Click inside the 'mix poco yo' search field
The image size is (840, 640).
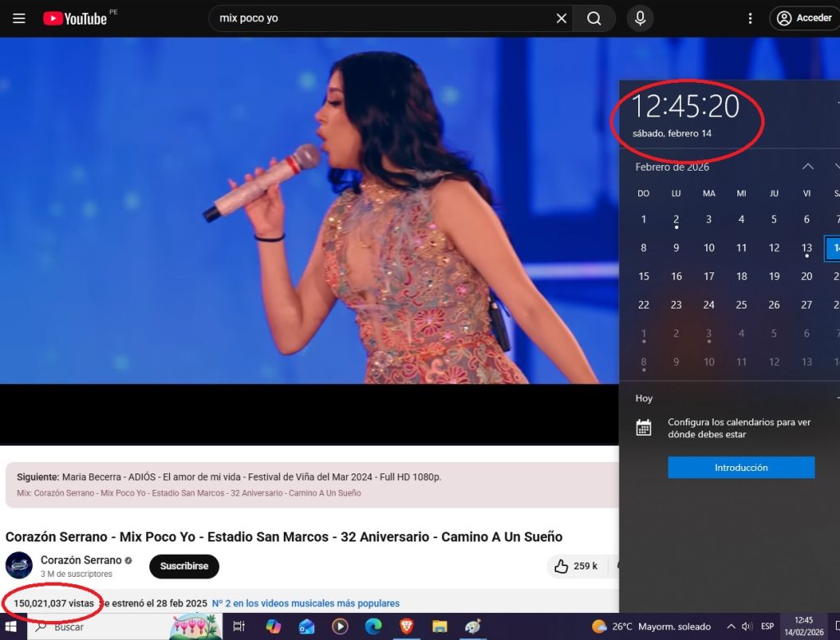(x=377, y=18)
